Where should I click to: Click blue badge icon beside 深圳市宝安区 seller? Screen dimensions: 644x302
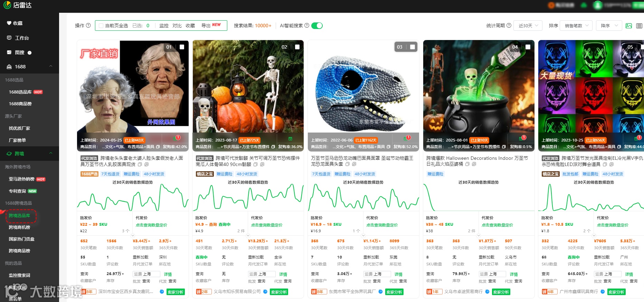[162, 292]
